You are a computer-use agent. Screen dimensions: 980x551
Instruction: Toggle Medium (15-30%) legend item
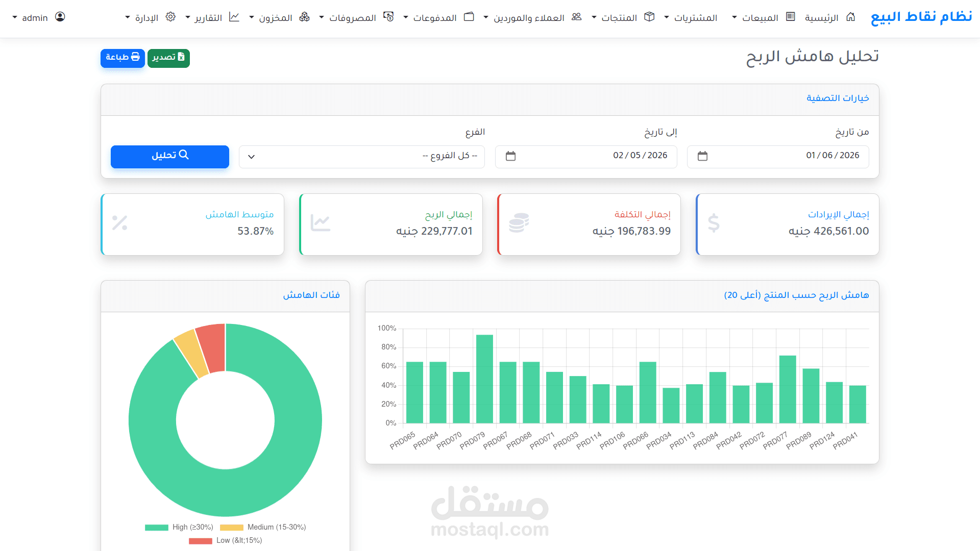pos(263,527)
